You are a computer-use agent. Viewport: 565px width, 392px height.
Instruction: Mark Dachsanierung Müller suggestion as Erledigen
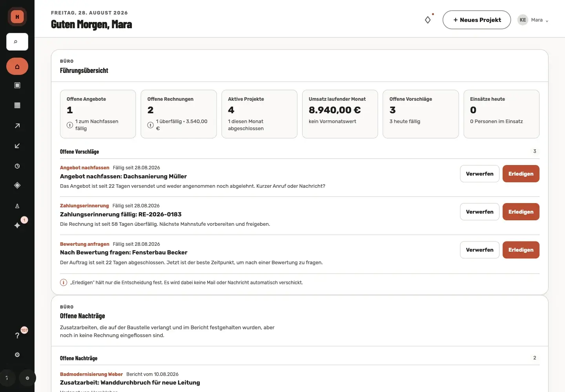coord(521,174)
